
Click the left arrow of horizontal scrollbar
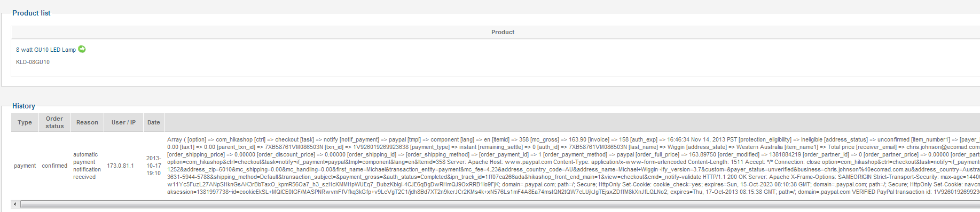pos(15,204)
